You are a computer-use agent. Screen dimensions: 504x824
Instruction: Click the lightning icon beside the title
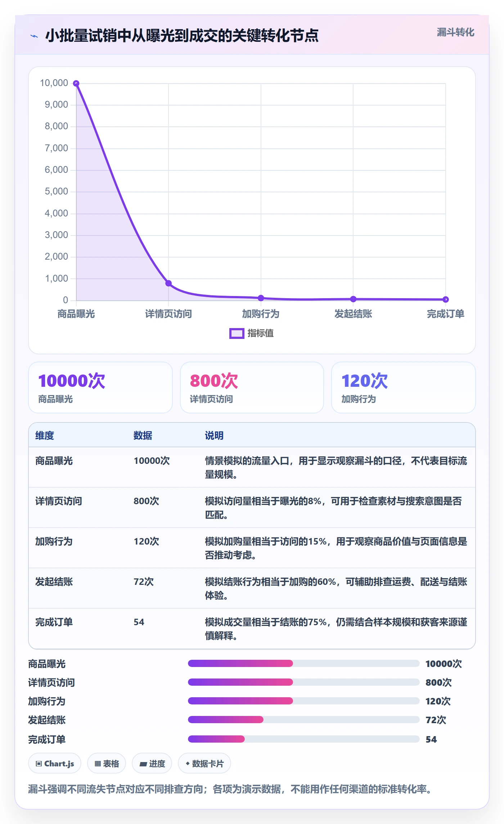(x=34, y=36)
